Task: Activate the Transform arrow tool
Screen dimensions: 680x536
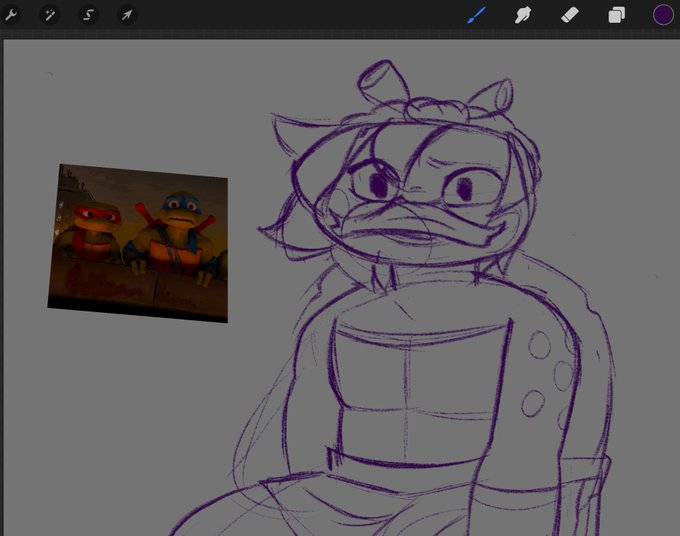Action: tap(127, 15)
